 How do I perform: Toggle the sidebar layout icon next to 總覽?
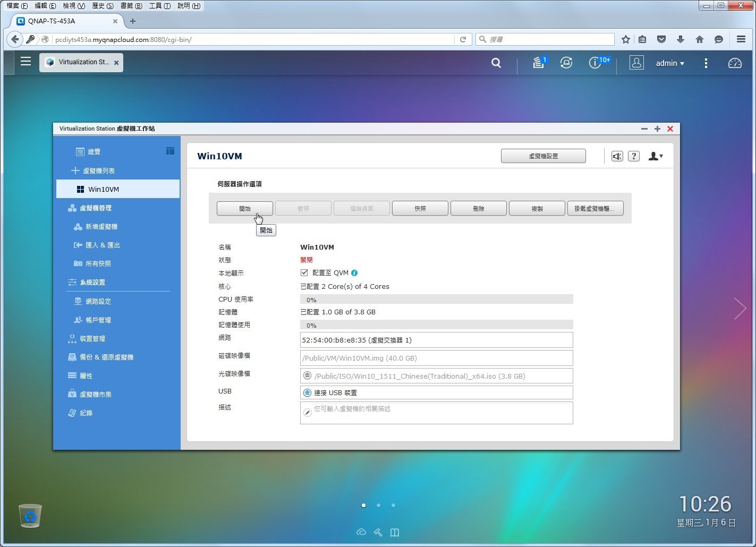coord(170,151)
